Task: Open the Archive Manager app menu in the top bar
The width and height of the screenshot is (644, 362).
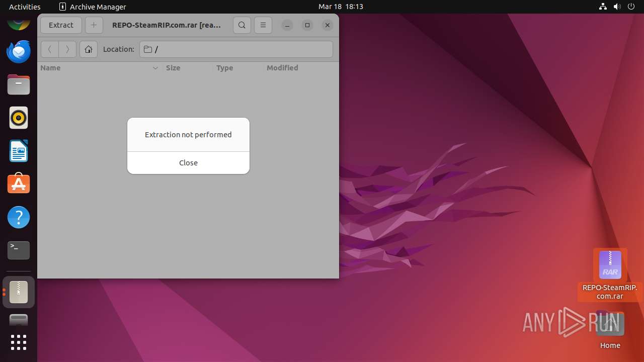Action: click(x=93, y=7)
